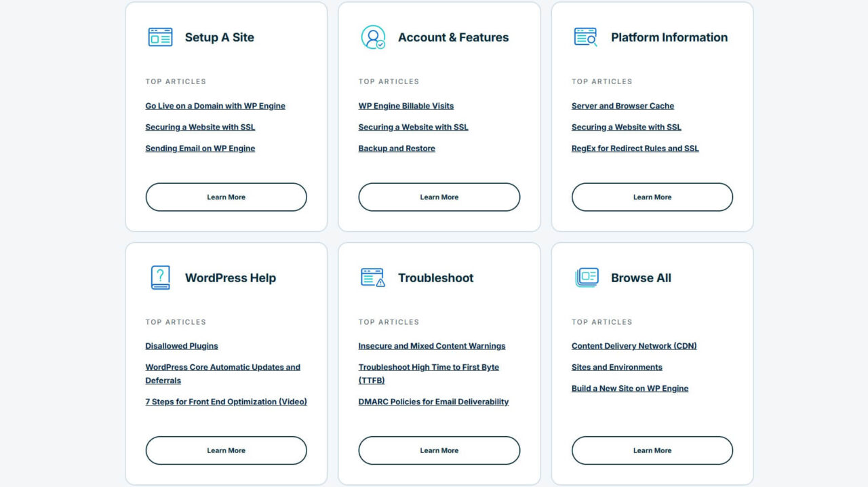Click Learn More under WordPress Help
This screenshot has height=487, width=868.
point(226,450)
